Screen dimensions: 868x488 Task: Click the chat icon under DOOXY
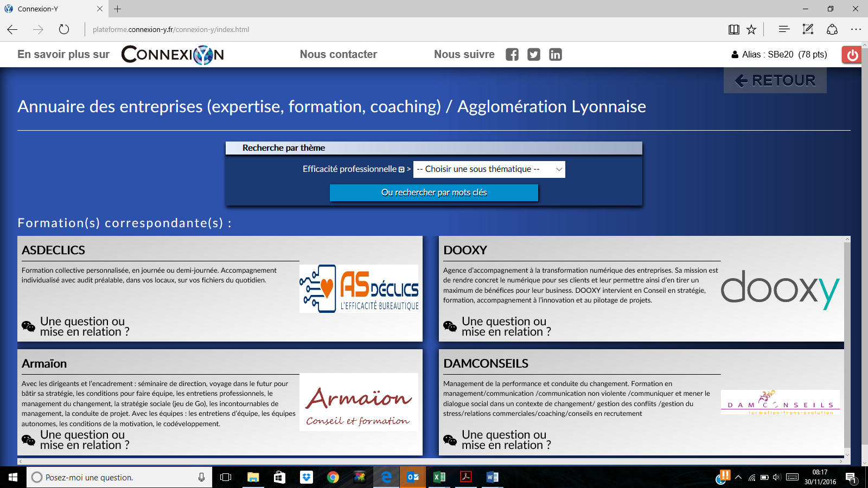pos(450,326)
